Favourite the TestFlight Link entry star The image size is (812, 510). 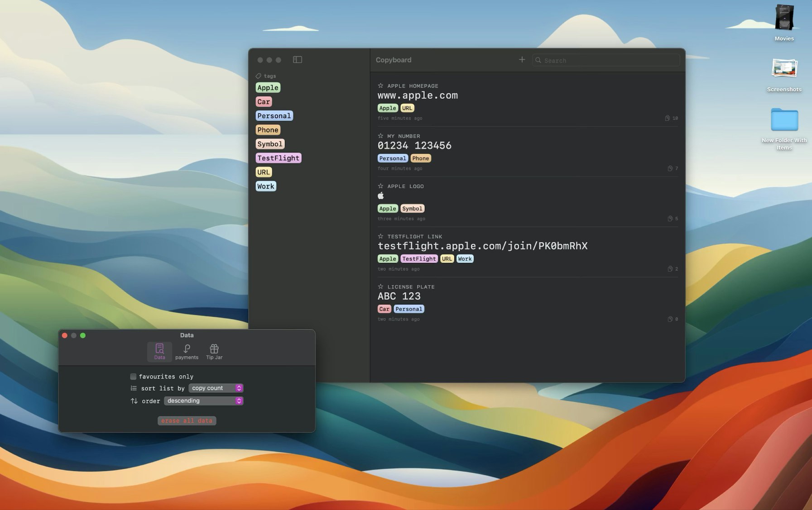pyautogui.click(x=381, y=236)
